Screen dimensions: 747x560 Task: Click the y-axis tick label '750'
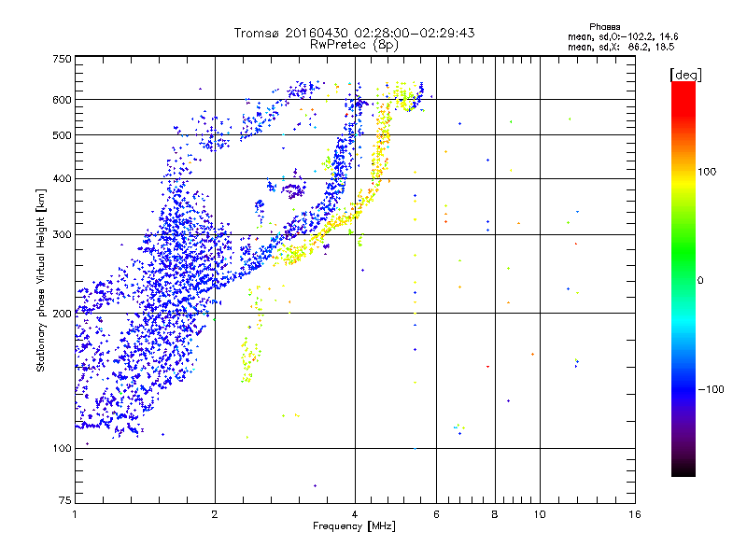coord(63,59)
